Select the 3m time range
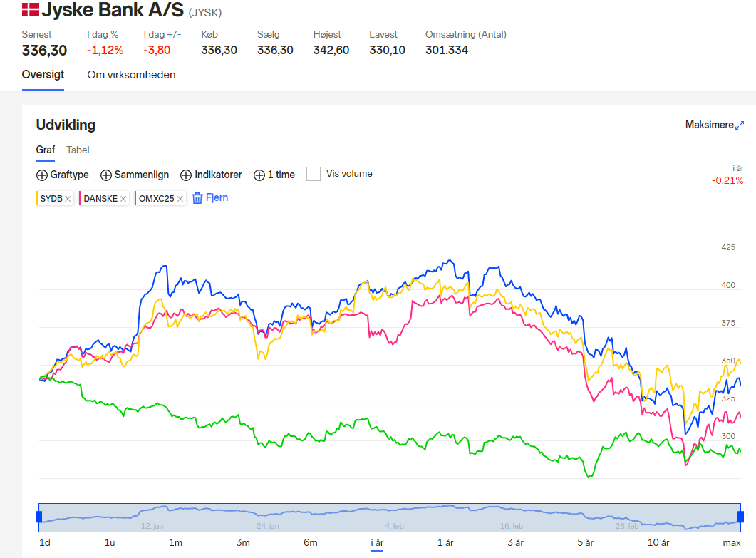Viewport: 756px width, 558px height. (243, 542)
